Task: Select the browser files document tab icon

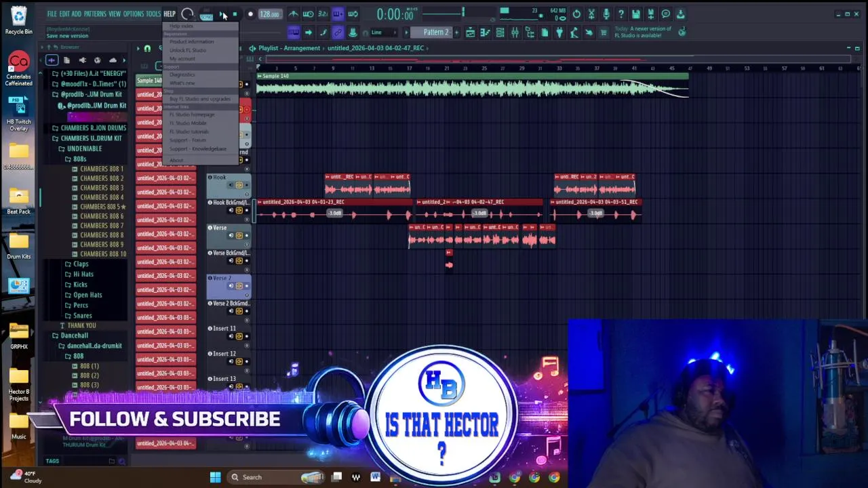Action: coord(66,60)
